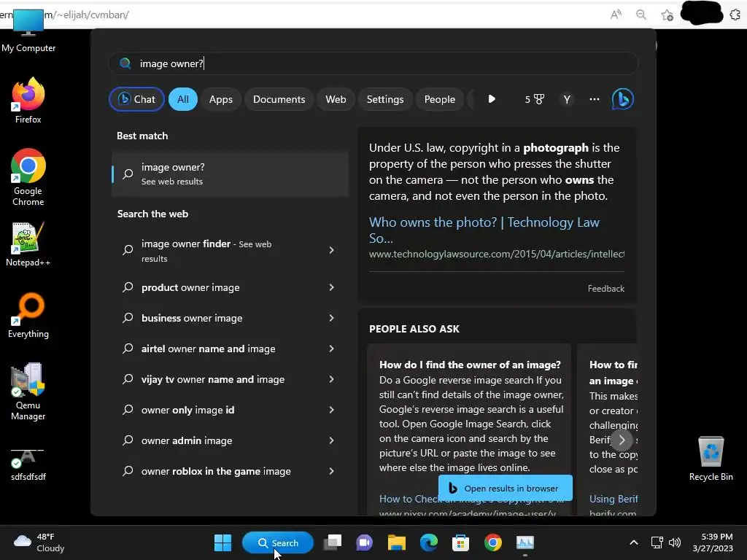Add page to favorites star icon
Image resolution: width=747 pixels, height=560 pixels.
pyautogui.click(x=667, y=15)
